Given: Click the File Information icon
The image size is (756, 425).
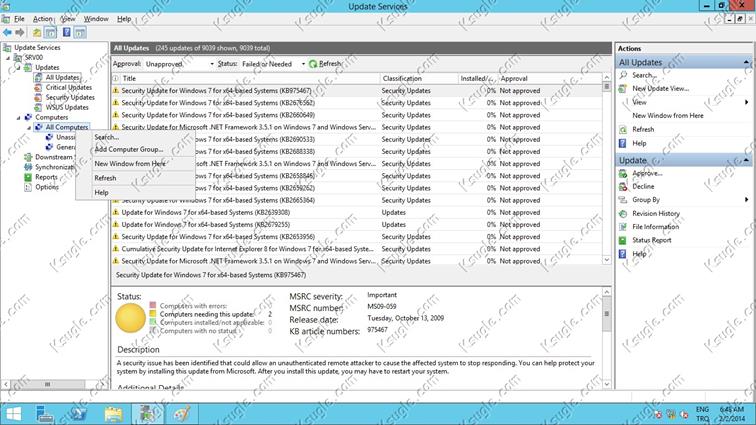Looking at the screenshot, I should coord(623,227).
